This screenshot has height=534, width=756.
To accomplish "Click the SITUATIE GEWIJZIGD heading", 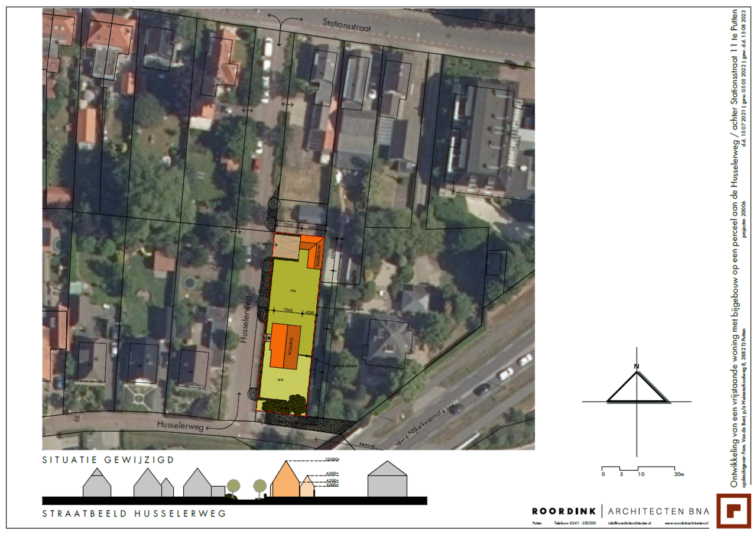I will click(108, 459).
